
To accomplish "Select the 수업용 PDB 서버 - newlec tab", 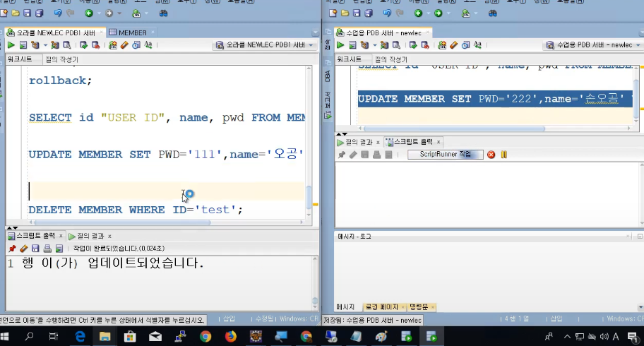I will coord(383,32).
